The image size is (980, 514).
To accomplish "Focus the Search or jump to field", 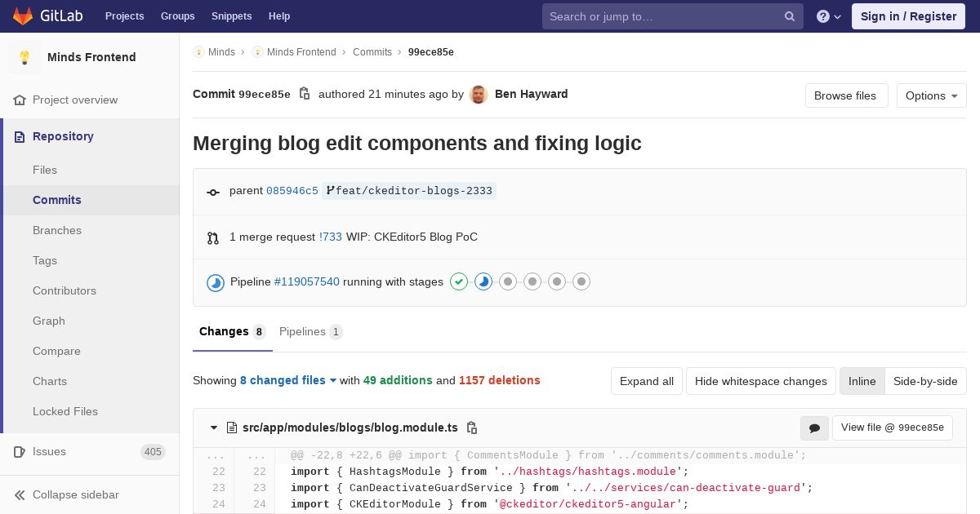I will click(673, 16).
